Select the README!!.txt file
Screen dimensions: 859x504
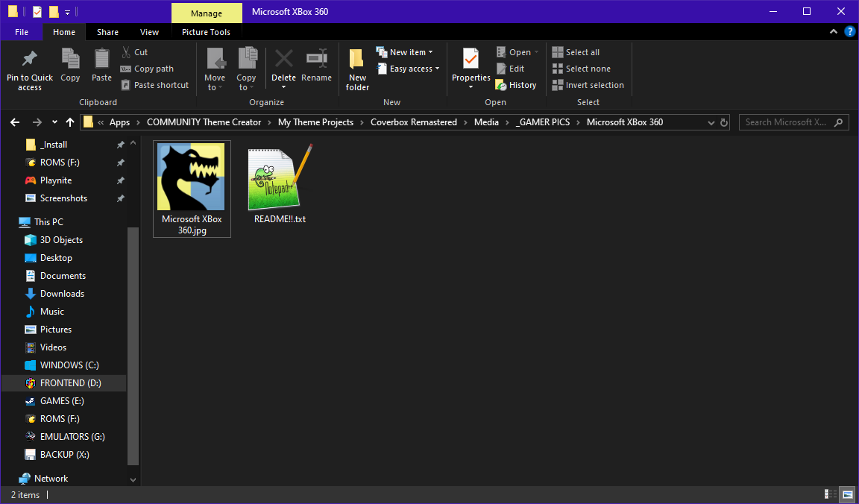280,183
